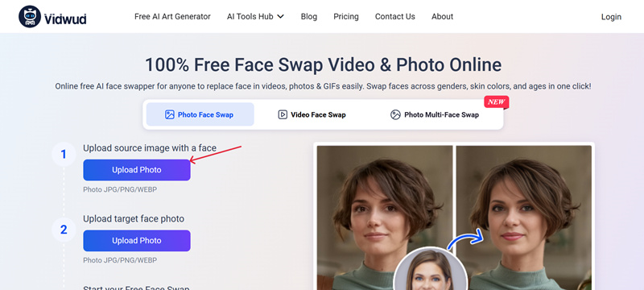Screen dimensions: 644x290
Task: Click the '100% Free Face Swap' heading
Action: click(323, 65)
